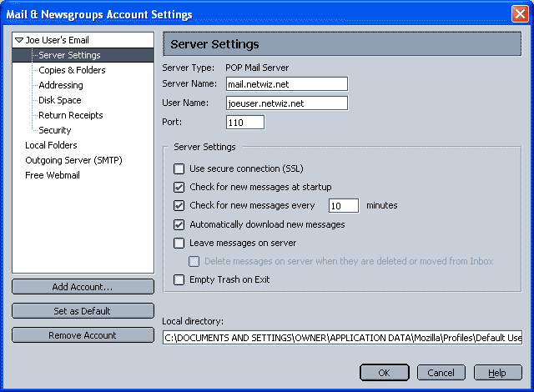The image size is (534, 392).
Task: Click the Add Account... button
Action: pos(83,287)
